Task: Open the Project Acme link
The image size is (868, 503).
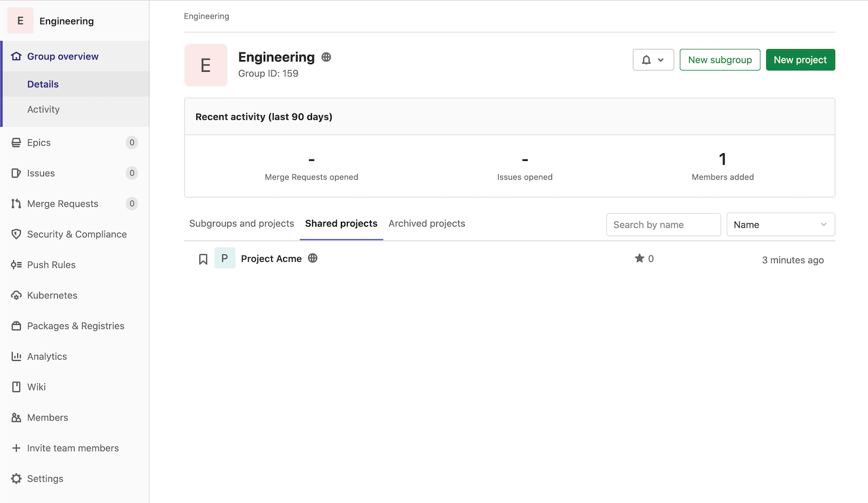Action: point(271,259)
